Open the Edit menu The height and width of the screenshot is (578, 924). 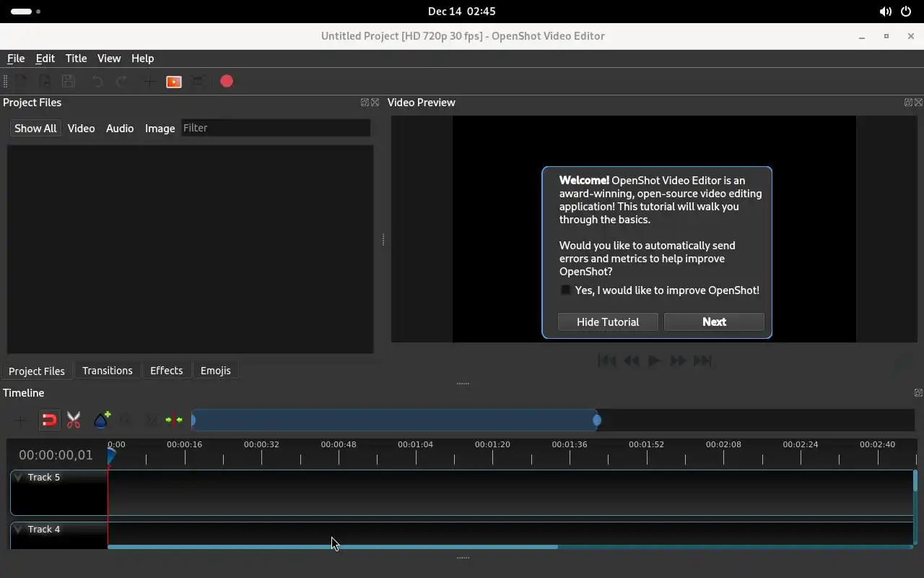[45, 59]
